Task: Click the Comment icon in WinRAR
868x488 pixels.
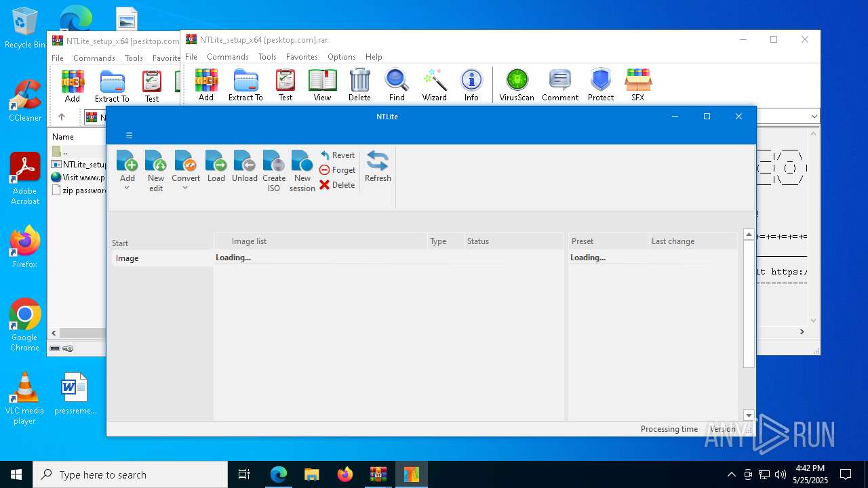Action: tap(560, 80)
